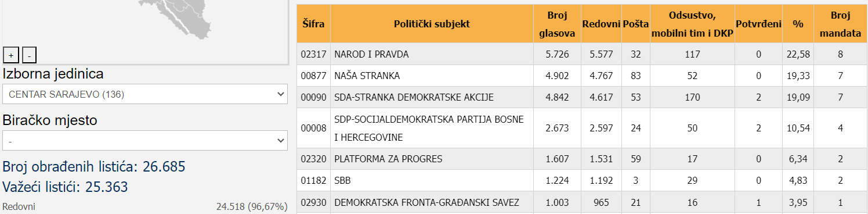Select SDA-STRANKA DEMOKRATSKE AKCIJE row
The height and width of the screenshot is (214, 868).
point(582,97)
